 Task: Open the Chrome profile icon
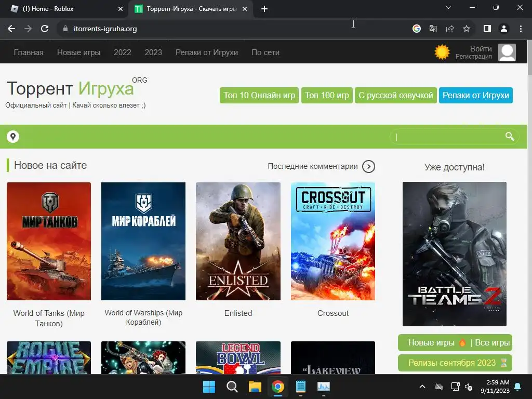504,29
